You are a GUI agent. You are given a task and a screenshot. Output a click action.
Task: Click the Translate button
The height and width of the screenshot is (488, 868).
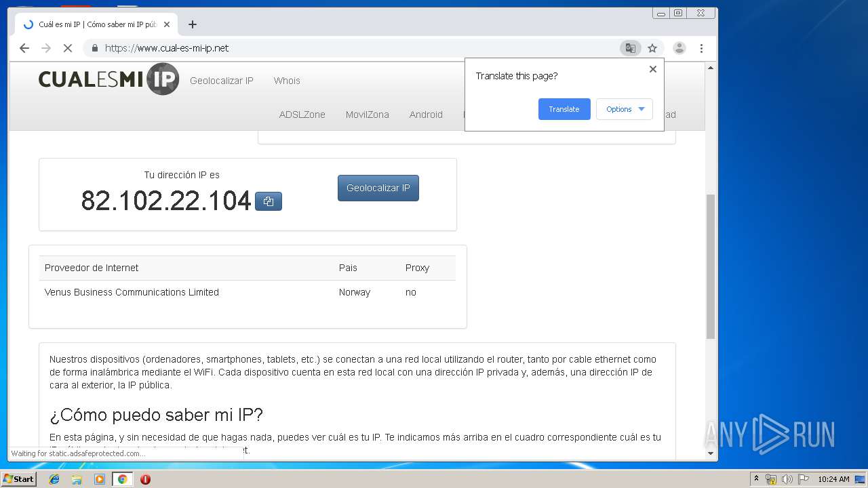tap(564, 109)
